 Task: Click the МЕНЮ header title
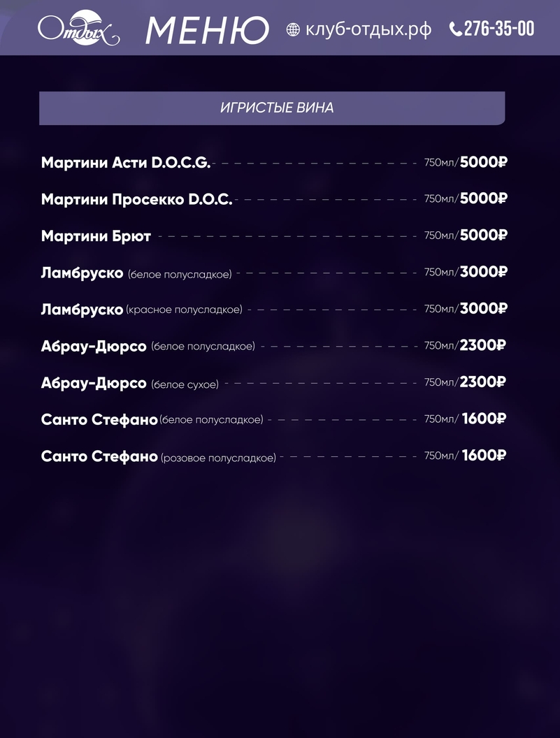click(x=207, y=30)
